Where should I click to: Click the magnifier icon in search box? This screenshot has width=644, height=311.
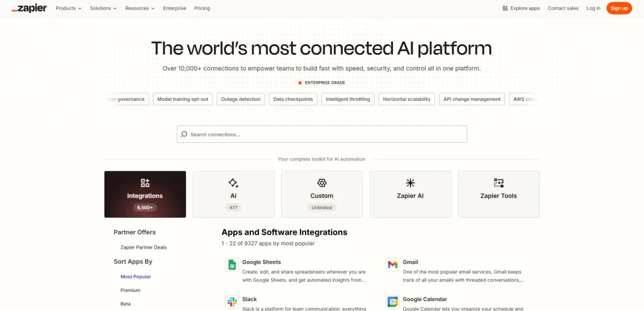click(184, 134)
